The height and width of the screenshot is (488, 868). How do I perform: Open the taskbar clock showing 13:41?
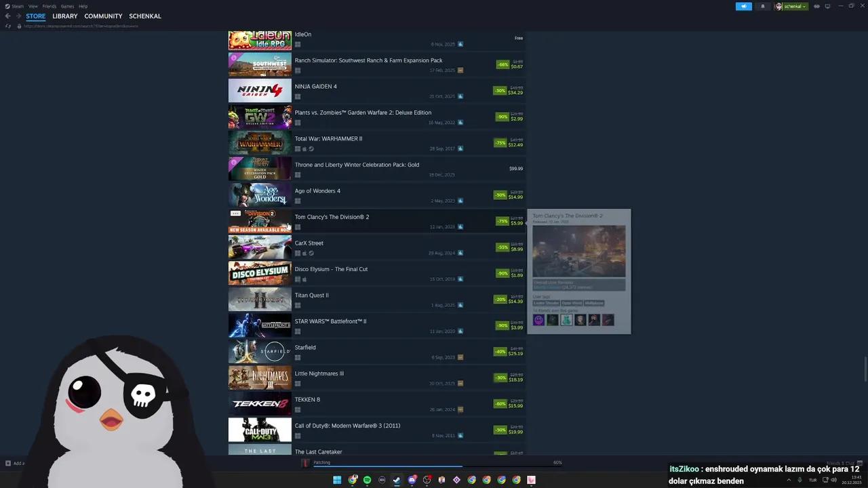852,480
